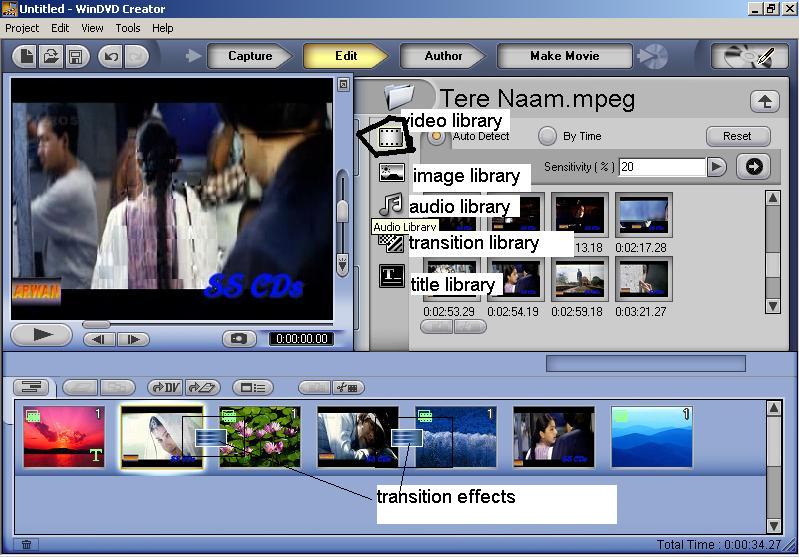Select the Auto Detect radio button
This screenshot has width=799, height=557.
click(436, 136)
